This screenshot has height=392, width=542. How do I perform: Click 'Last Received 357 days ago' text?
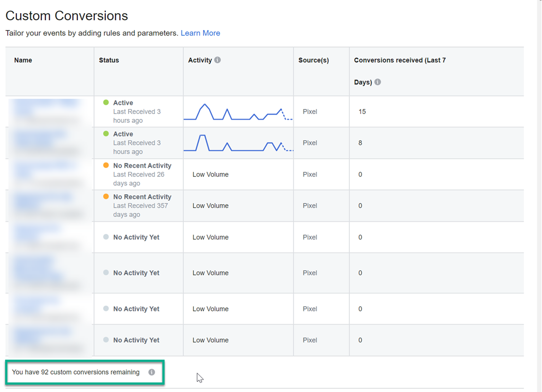[x=142, y=210]
